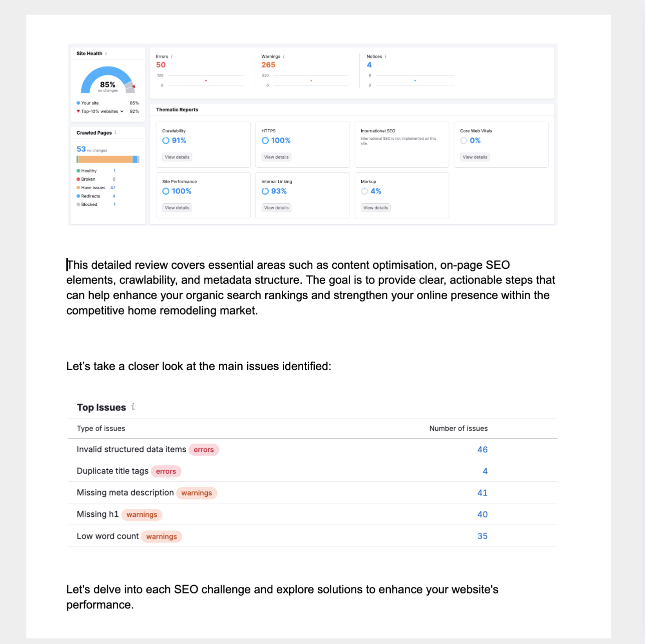Switch to the Thematic Reports section
The width and height of the screenshot is (645, 644).
pyautogui.click(x=177, y=110)
